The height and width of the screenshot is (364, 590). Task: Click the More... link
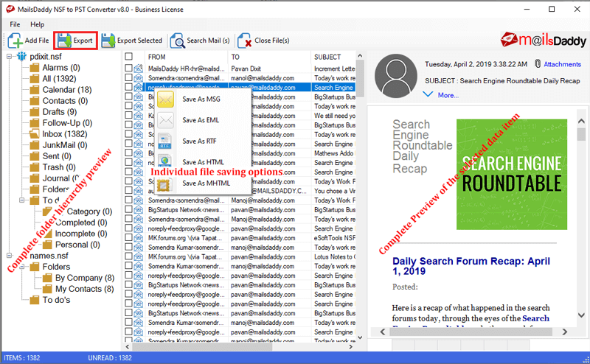coord(448,96)
